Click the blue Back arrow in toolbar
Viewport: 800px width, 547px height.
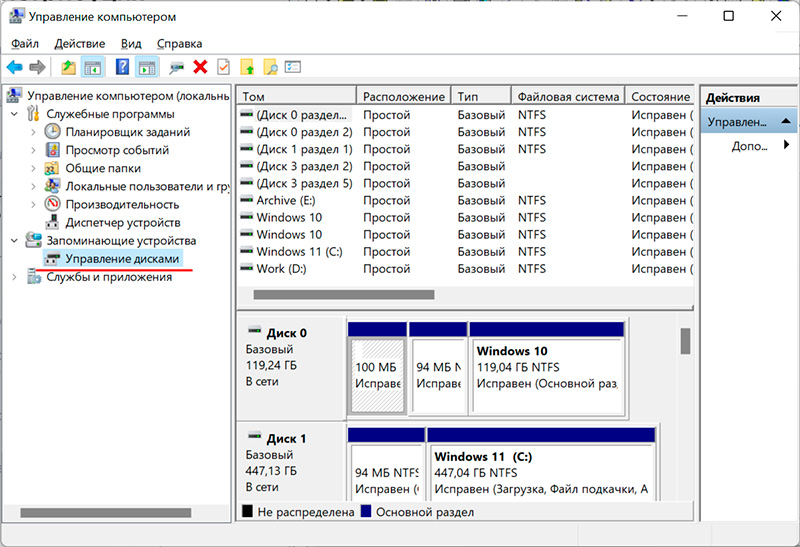(x=15, y=67)
